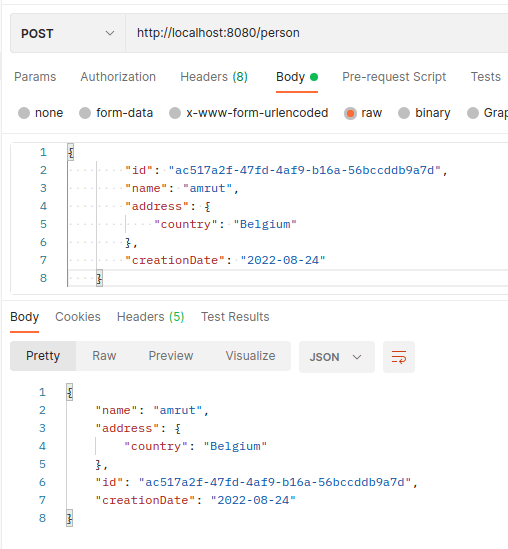Open the Test Results tab

pos(235,317)
